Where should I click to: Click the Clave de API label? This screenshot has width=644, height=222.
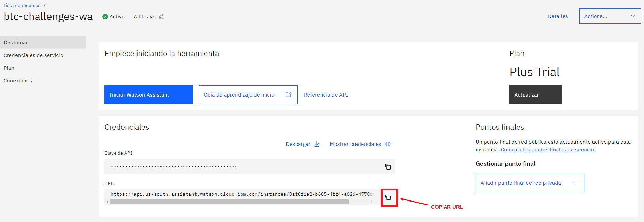coord(119,153)
